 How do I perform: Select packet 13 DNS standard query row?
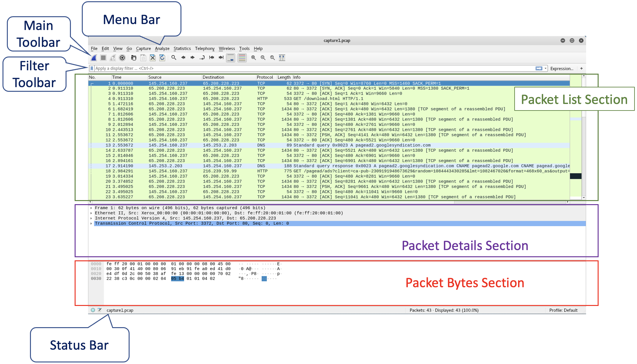pyautogui.click(x=329, y=145)
